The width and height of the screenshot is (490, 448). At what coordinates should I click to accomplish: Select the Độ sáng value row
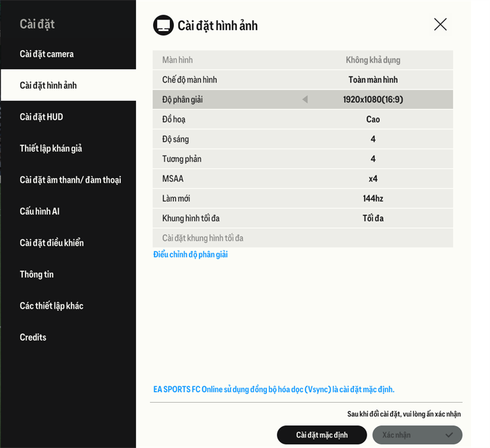pyautogui.click(x=372, y=139)
